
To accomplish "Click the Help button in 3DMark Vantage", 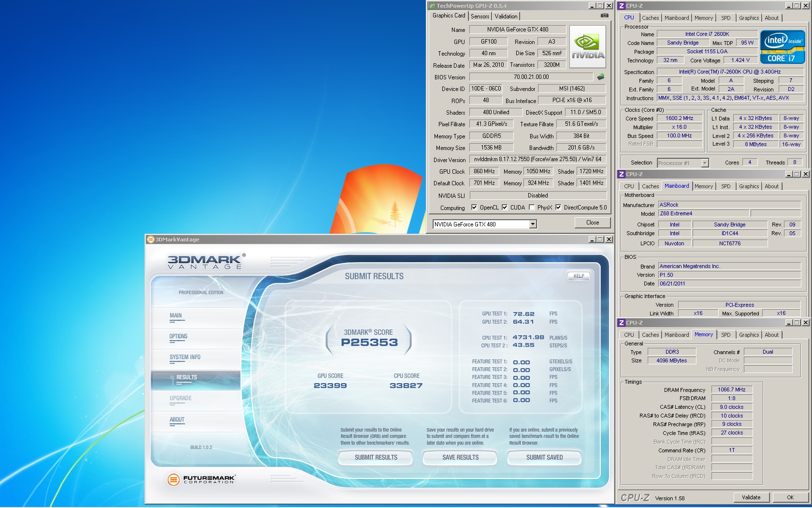I will click(x=579, y=276).
